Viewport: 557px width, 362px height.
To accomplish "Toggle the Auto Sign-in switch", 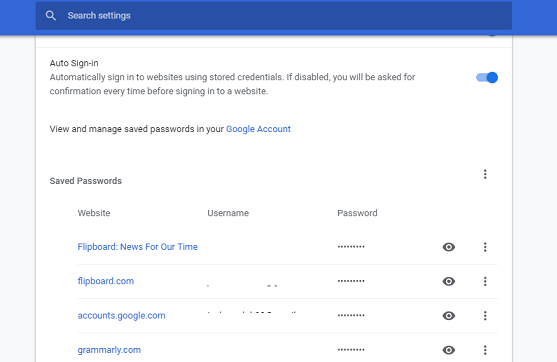I will tap(487, 77).
